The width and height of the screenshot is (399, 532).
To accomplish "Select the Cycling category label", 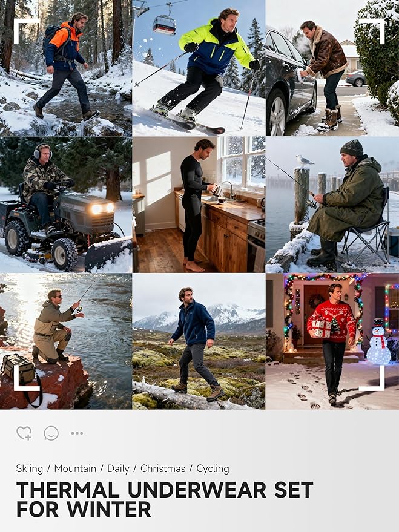I will point(213,469).
